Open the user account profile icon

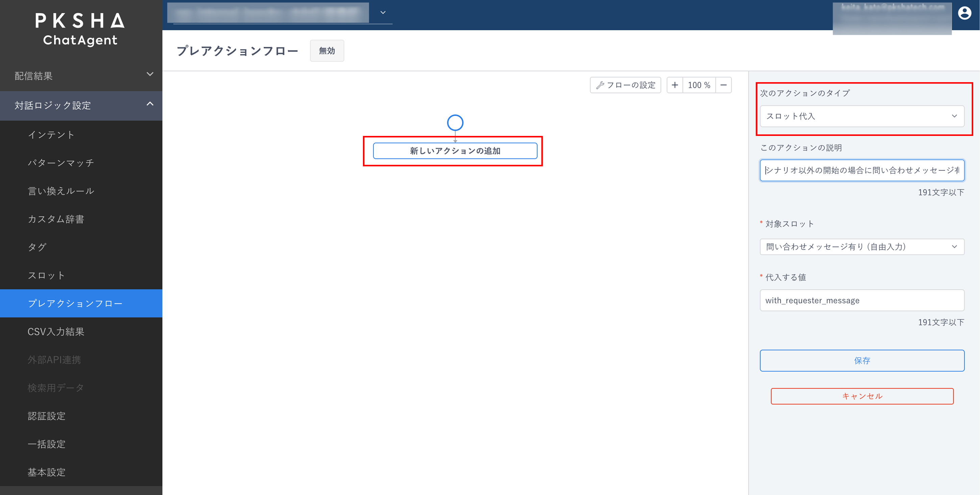[964, 13]
